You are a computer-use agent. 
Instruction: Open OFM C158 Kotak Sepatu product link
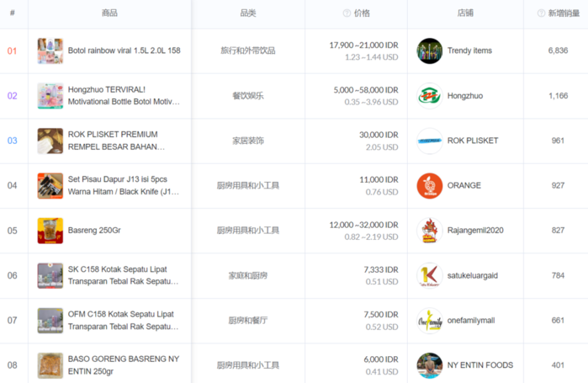point(124,321)
